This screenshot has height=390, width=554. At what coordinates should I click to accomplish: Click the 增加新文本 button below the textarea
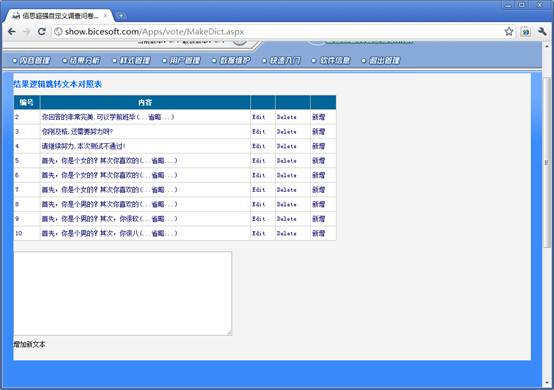coord(29,344)
